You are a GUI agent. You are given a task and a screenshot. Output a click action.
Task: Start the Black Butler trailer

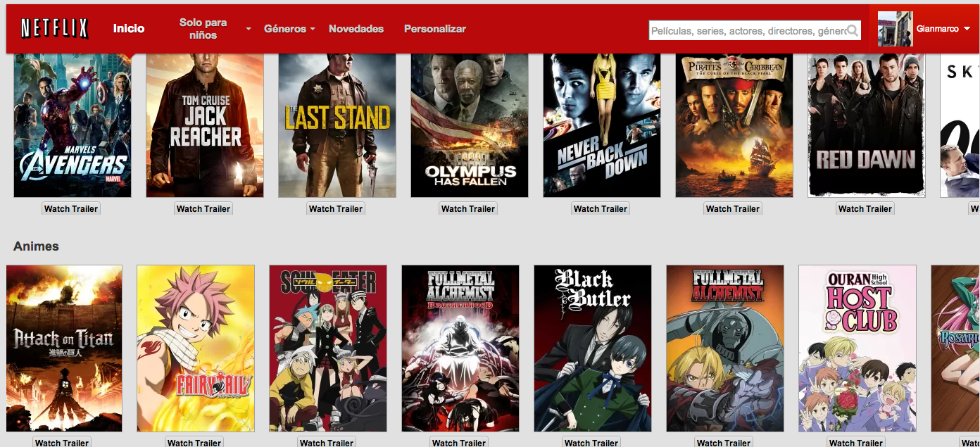(x=591, y=442)
